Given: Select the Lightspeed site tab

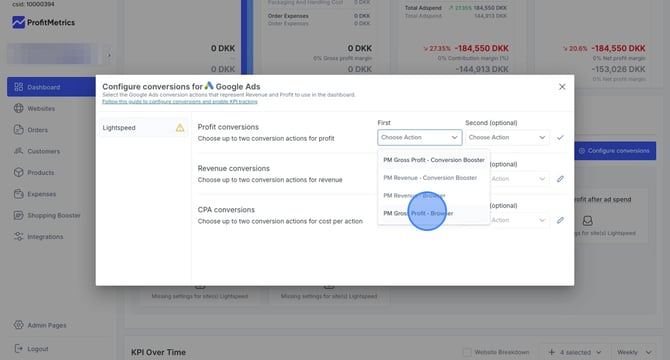Looking at the screenshot, I should tap(143, 128).
